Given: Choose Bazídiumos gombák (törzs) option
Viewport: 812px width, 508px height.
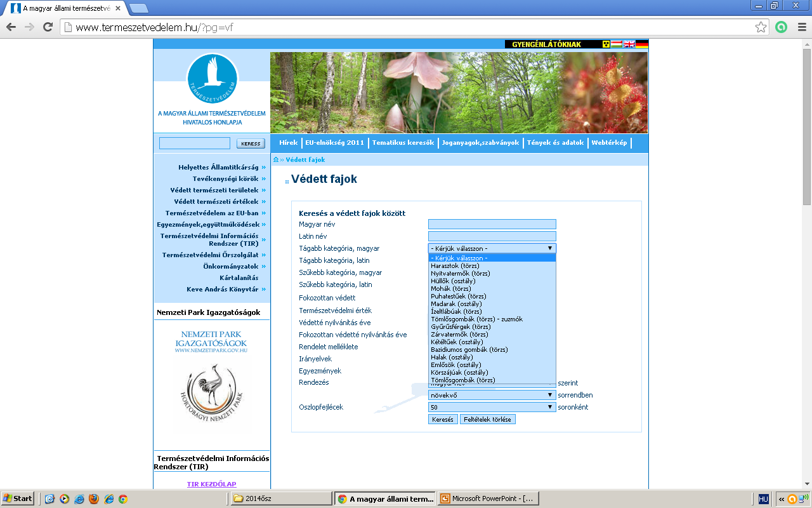Looking at the screenshot, I should pyautogui.click(x=492, y=350).
